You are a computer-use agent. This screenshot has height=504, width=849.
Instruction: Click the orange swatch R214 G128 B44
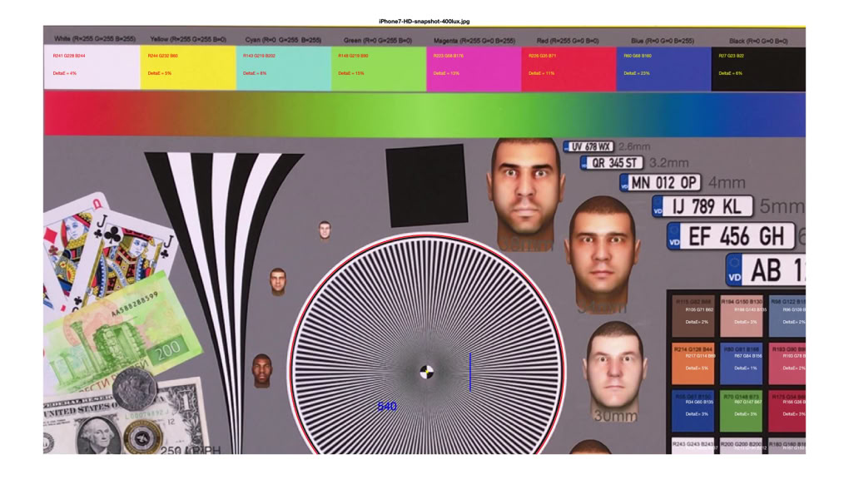click(x=693, y=363)
